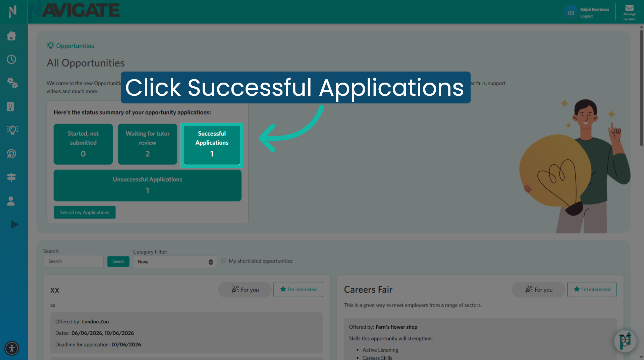Click See all my Applications button
The height and width of the screenshot is (360, 644).
coord(85,212)
